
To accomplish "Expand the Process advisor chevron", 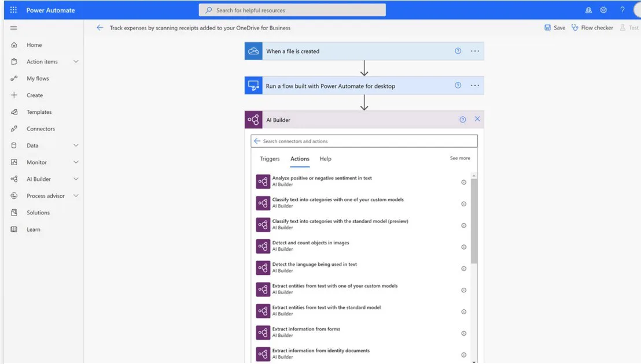I will click(x=76, y=195).
